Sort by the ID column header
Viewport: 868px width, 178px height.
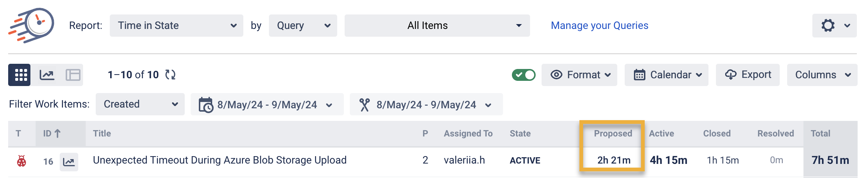(52, 133)
